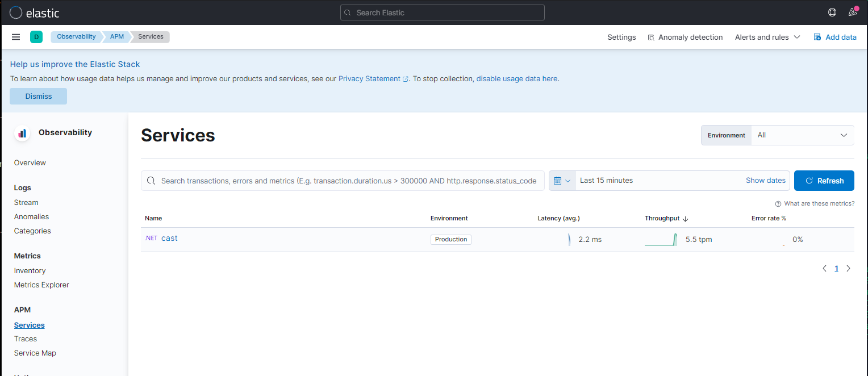Screen dimensions: 868x376
Task: Click the Anomaly detection icon
Action: click(651, 37)
